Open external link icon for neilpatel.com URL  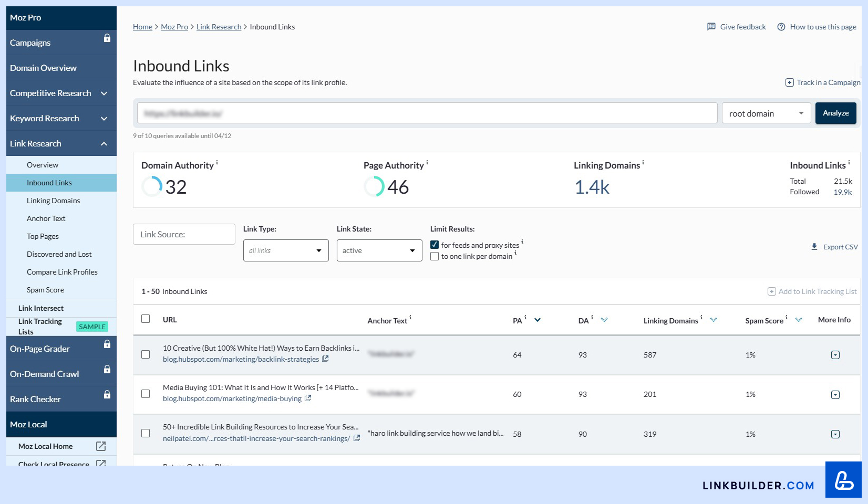(x=357, y=438)
